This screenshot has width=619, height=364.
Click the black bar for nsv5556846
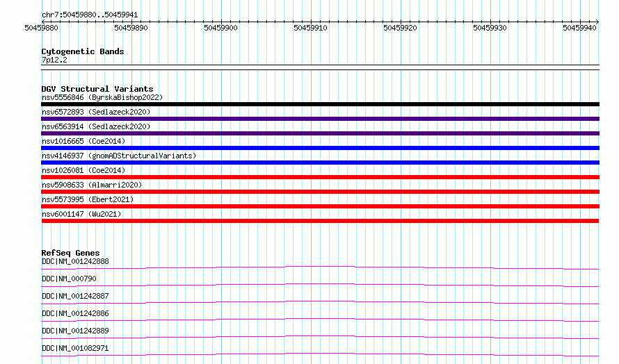[x=320, y=104]
